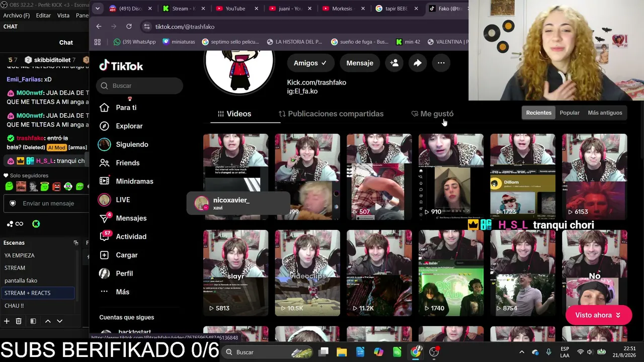Image resolution: width=644 pixels, height=362 pixels.
Task: Open the Copilot taskbar icon
Action: (378, 352)
